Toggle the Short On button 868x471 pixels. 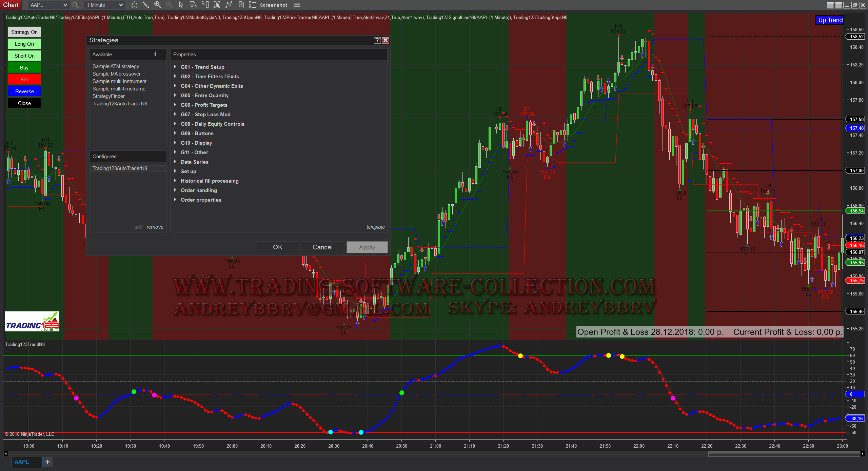tap(24, 56)
